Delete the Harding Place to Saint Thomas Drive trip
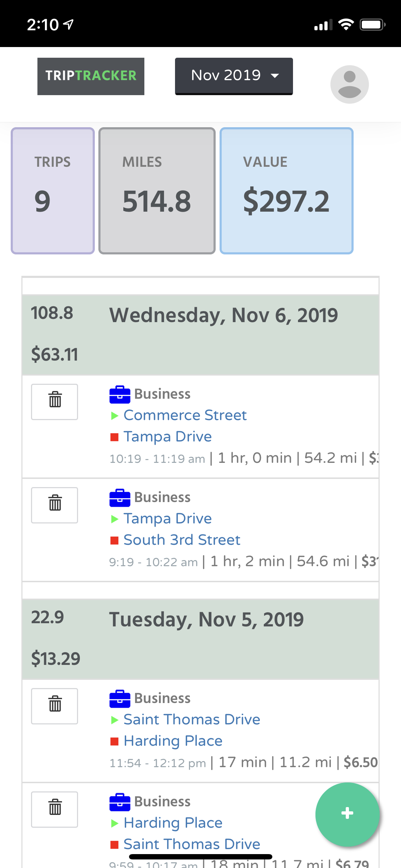 point(54,809)
